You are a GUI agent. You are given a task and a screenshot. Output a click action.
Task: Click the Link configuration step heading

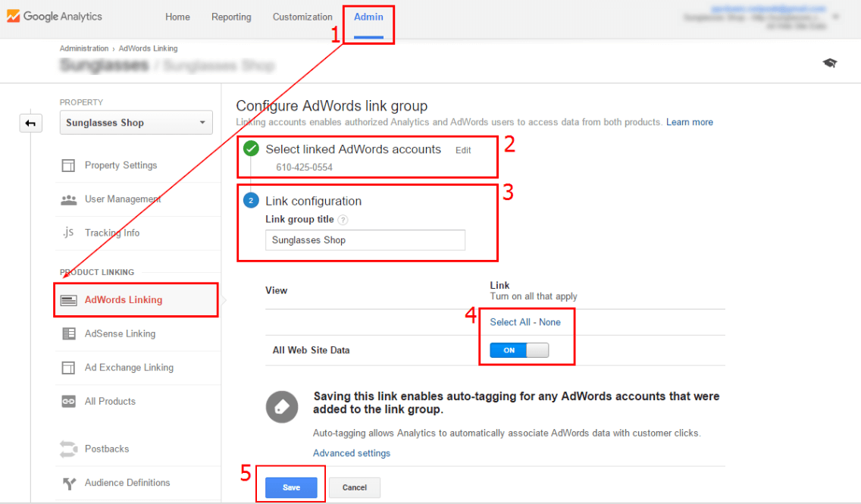[x=314, y=201]
